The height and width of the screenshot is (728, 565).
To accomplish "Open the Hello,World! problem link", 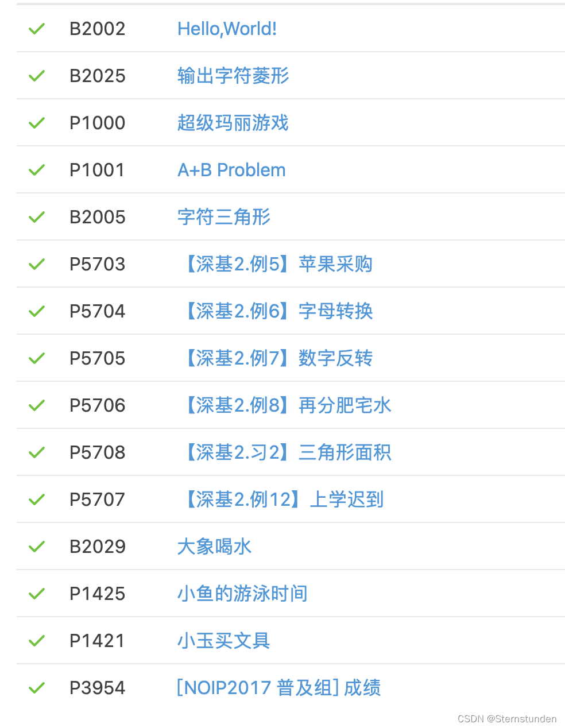I will coord(227,29).
